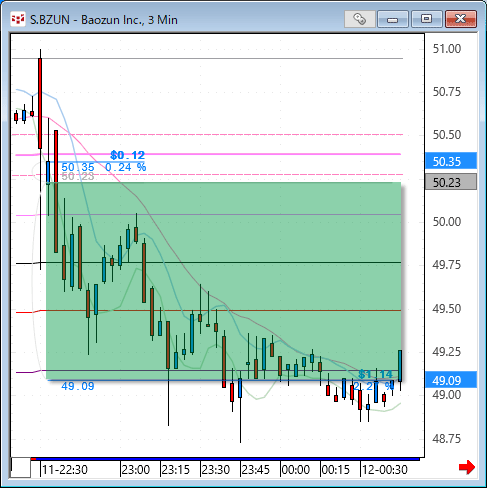
Task: Click the blue horizontal scroll bar
Action: pos(228,459)
